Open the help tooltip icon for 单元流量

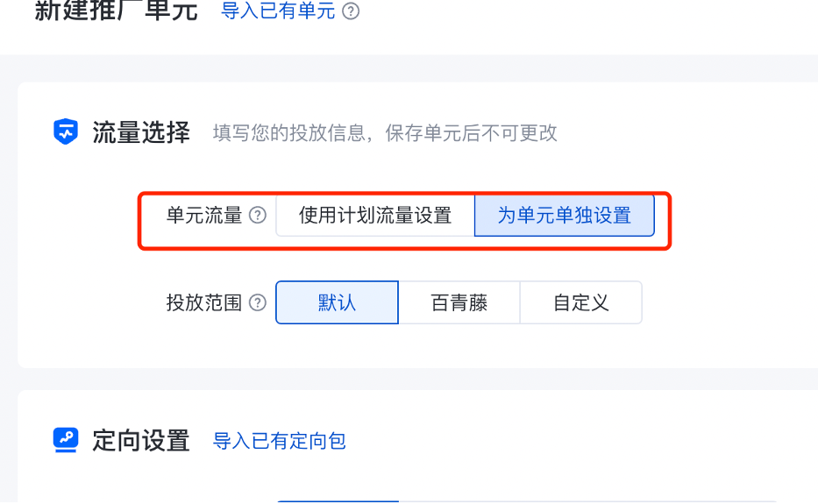(258, 215)
